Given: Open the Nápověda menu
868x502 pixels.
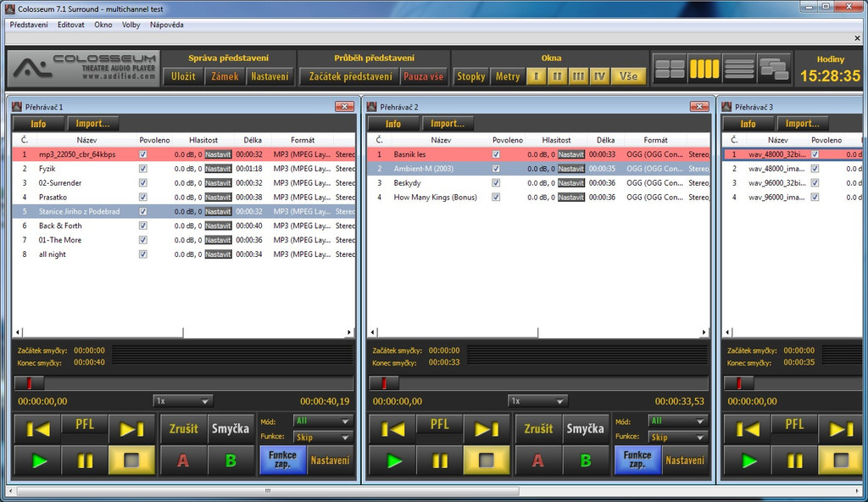Looking at the screenshot, I should pyautogui.click(x=167, y=25).
